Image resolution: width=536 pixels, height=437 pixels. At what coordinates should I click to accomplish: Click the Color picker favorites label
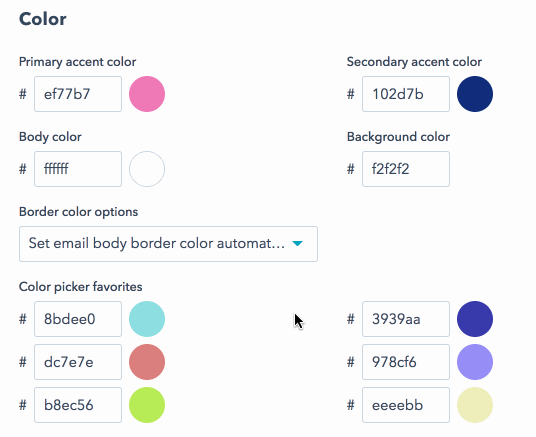81,287
